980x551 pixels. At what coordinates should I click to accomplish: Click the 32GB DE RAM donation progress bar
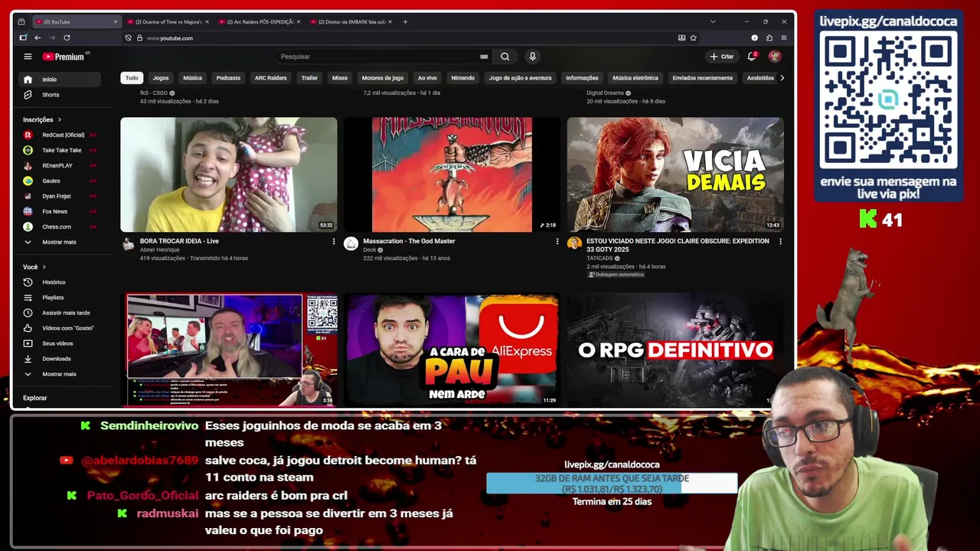pos(612,484)
